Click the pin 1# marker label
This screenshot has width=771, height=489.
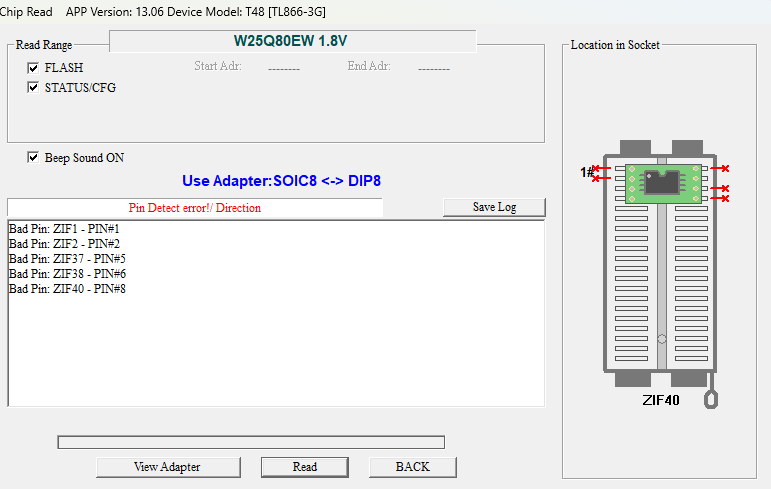(x=586, y=173)
